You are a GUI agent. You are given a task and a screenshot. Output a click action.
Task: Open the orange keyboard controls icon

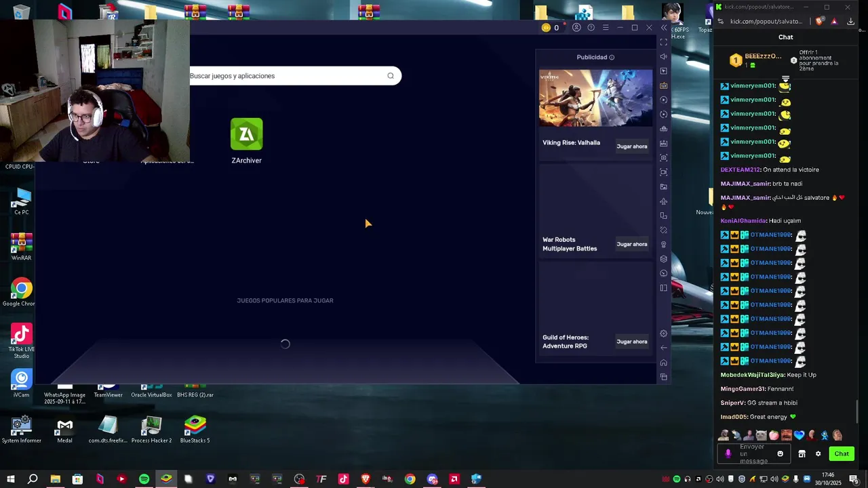coord(663,85)
